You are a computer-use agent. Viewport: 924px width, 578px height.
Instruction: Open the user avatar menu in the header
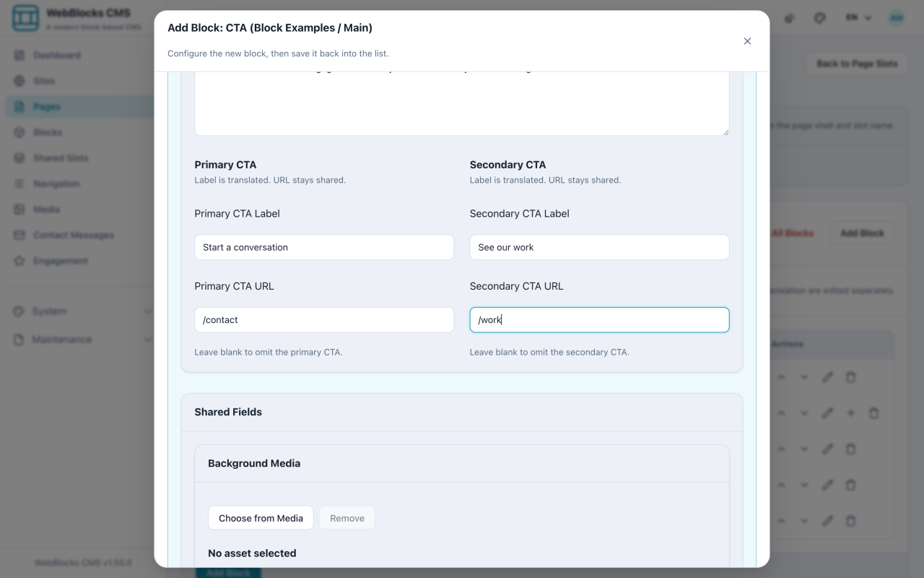pos(897,18)
